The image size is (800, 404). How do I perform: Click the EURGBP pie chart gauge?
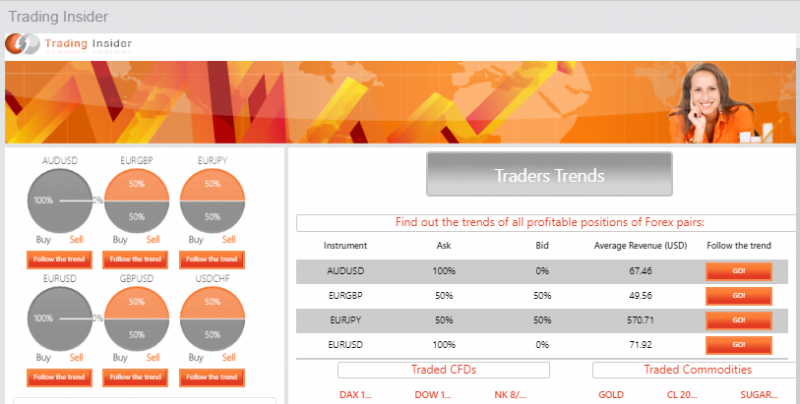click(136, 201)
